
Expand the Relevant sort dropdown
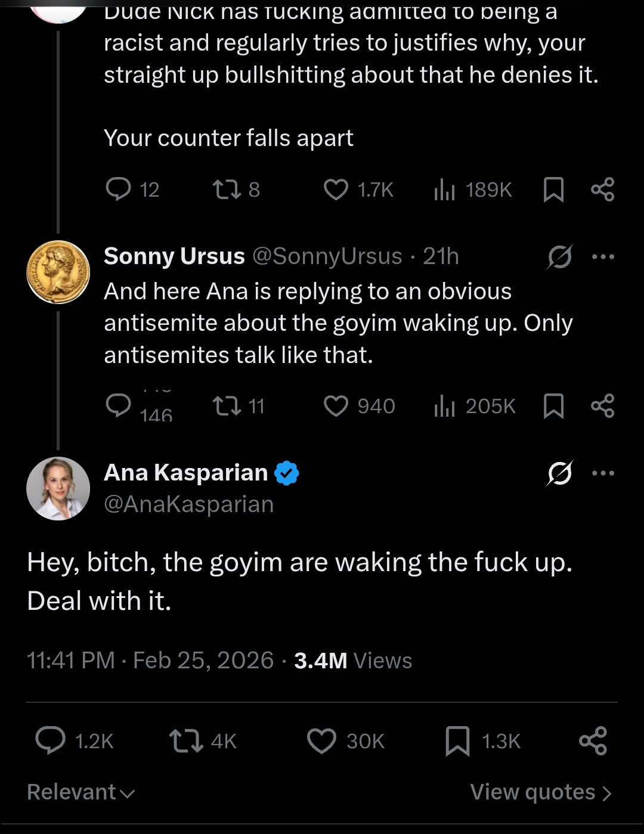pyautogui.click(x=81, y=792)
